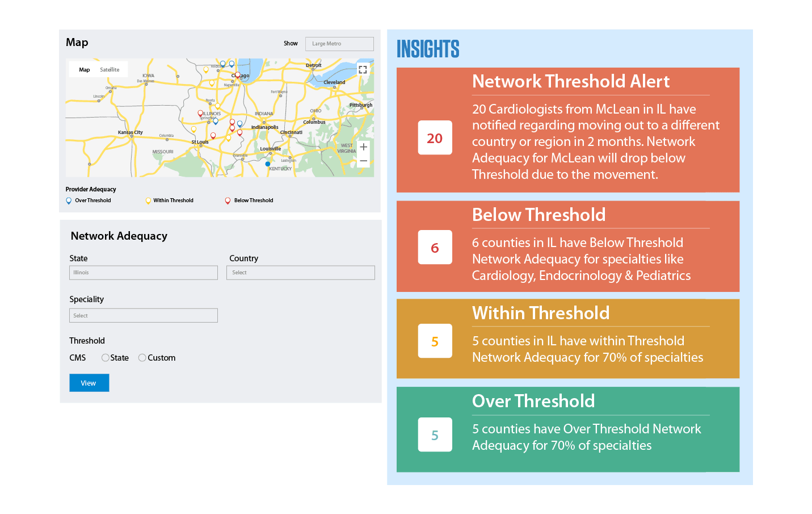Image resolution: width=812 pixels, height=514 pixels.
Task: Click Louisville label on the map
Action: coord(271,149)
